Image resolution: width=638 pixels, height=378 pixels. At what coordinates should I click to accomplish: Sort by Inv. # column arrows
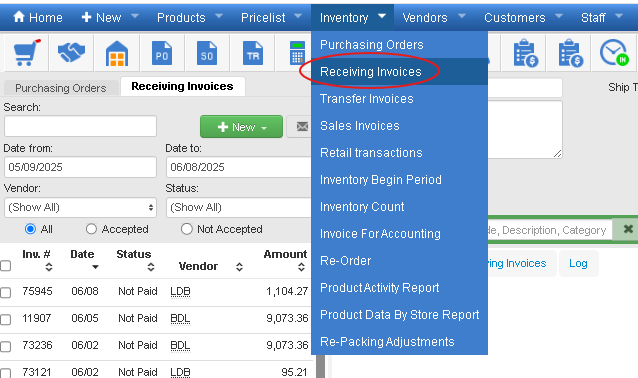(49, 267)
